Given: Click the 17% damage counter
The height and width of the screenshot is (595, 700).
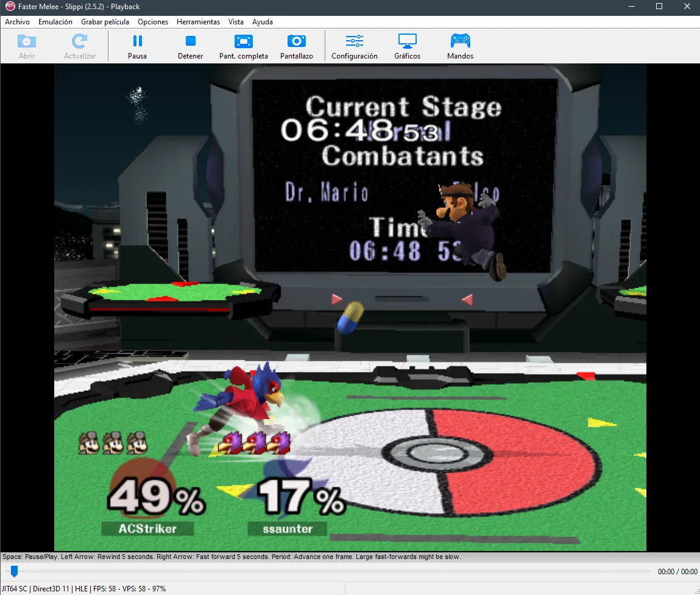Looking at the screenshot, I should point(302,496).
